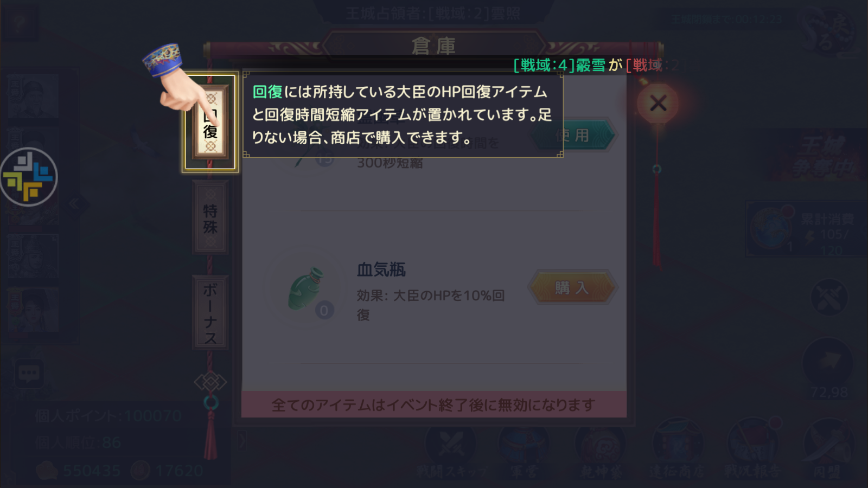Select the top minister portrait thumbnail
Viewport: 868px width, 488px height.
34,97
